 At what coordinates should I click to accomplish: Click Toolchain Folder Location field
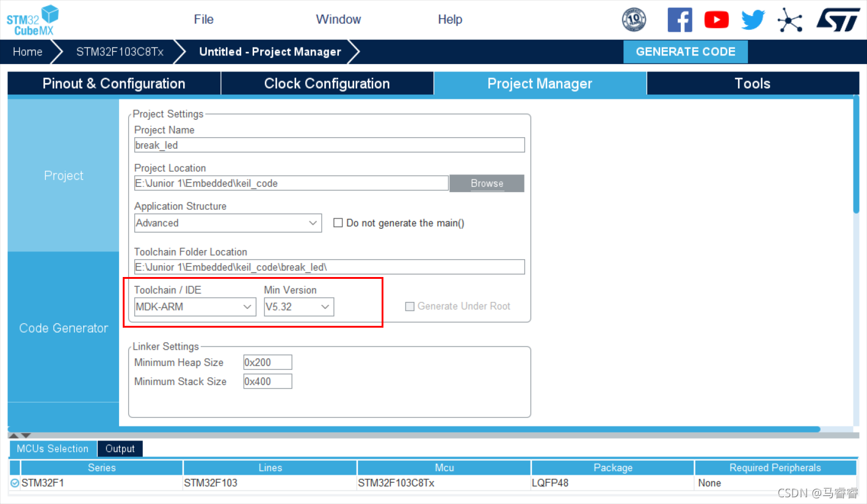tap(329, 267)
